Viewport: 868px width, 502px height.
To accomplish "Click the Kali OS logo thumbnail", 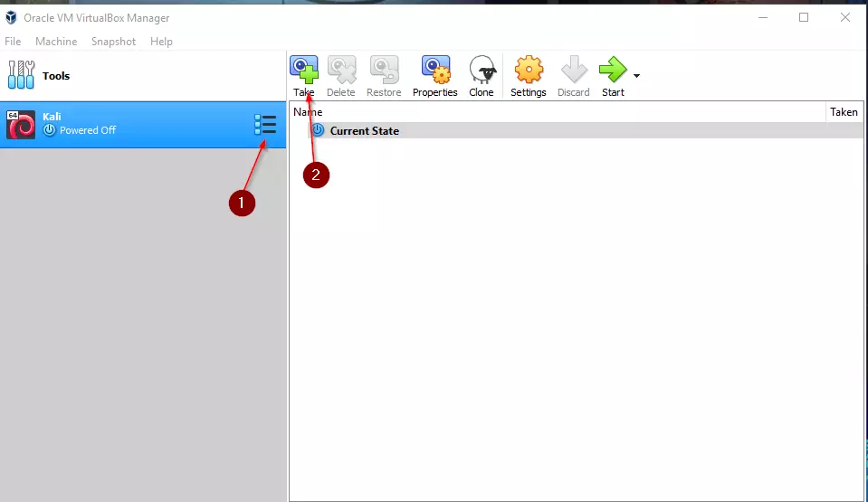I will 21,125.
